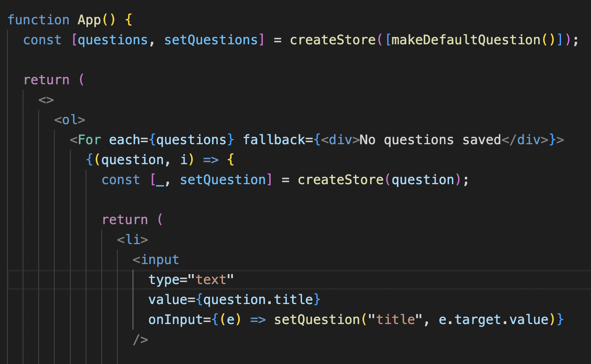The width and height of the screenshot is (591, 364).
Task: Click the 'input' tag name
Action: (x=160, y=260)
